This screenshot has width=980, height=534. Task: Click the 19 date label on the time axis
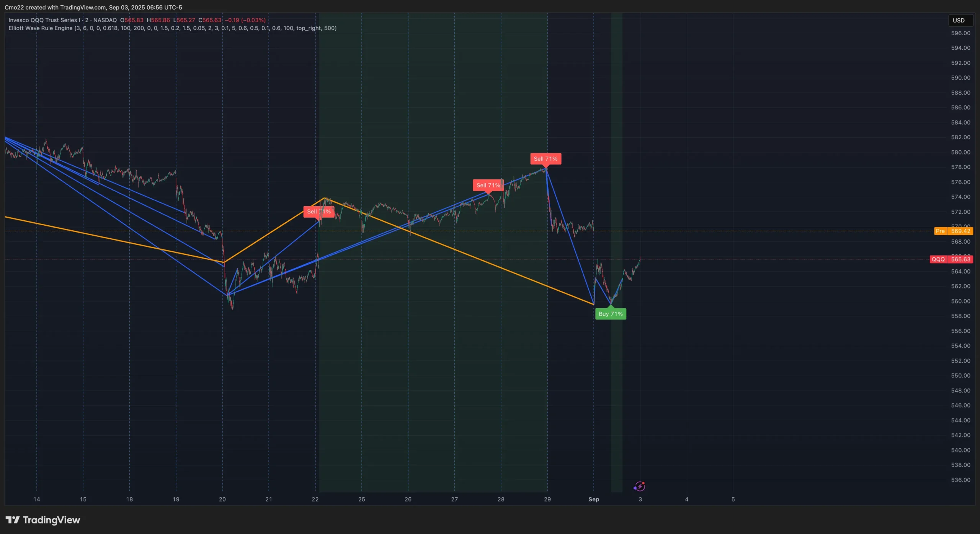tap(176, 499)
